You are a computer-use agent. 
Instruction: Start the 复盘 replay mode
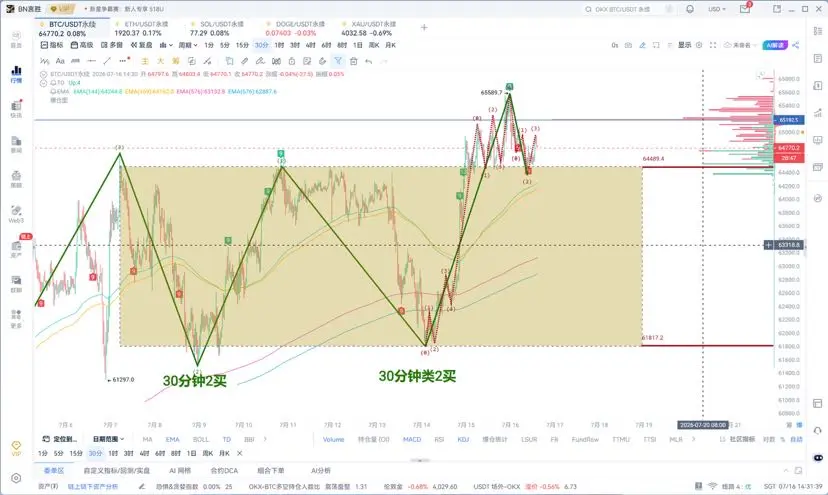click(142, 45)
